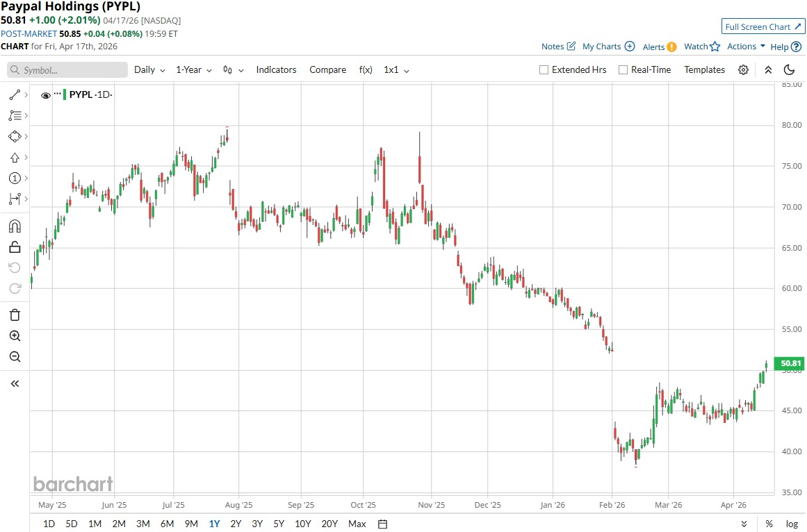Viewport: 807px width, 532px height.
Task: Open the 1-Year period dropdown
Action: coord(193,70)
